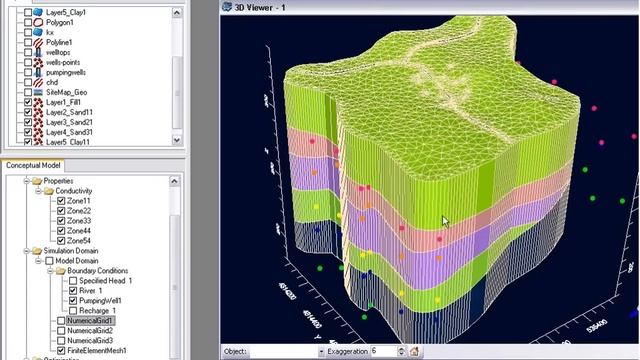Viewport: 640px width, 360px height.
Task: Collapse the Simulation Domain tree node
Action: point(26,251)
